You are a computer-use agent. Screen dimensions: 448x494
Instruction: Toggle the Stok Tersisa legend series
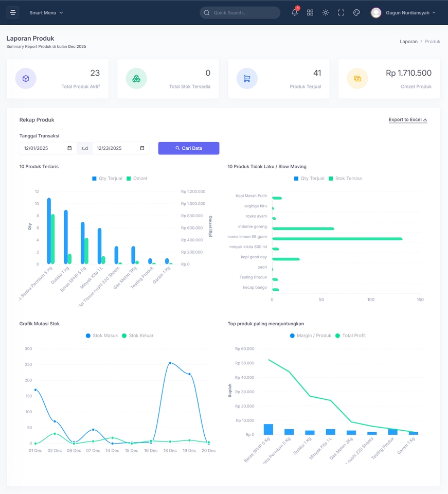[x=345, y=179]
